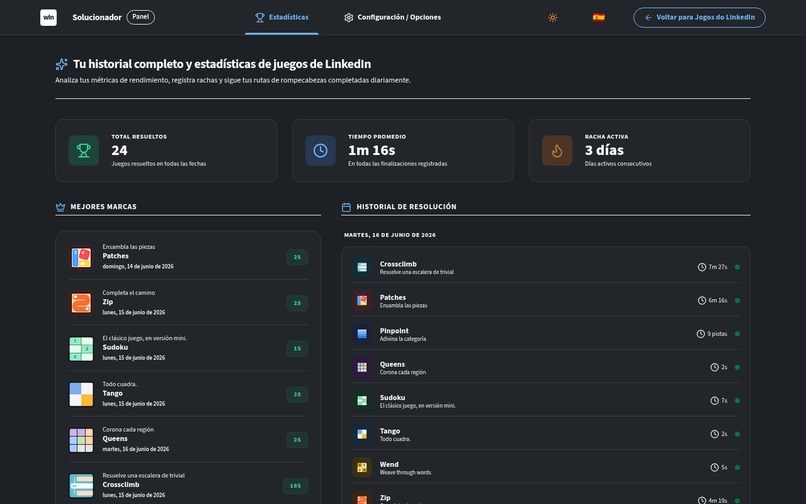This screenshot has width=806, height=504.
Task: Click 'domingo, 14 de junio de 2026' date
Action: (x=138, y=266)
